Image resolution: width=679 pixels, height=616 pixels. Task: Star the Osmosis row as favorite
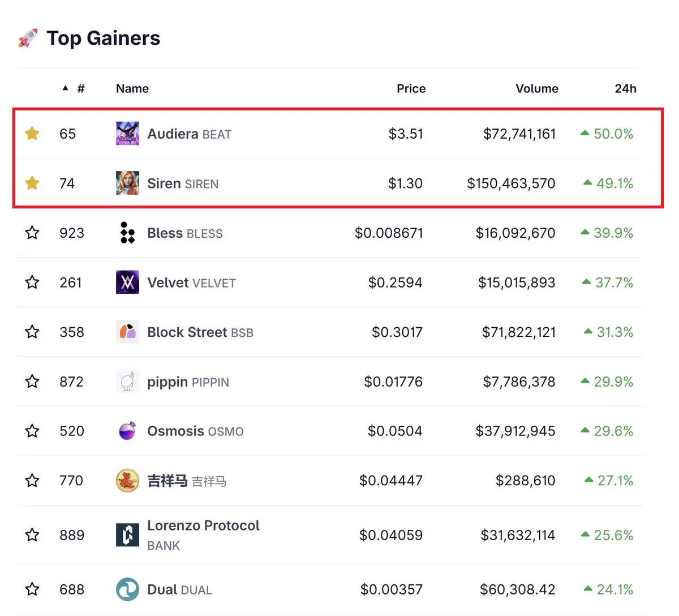click(x=32, y=431)
